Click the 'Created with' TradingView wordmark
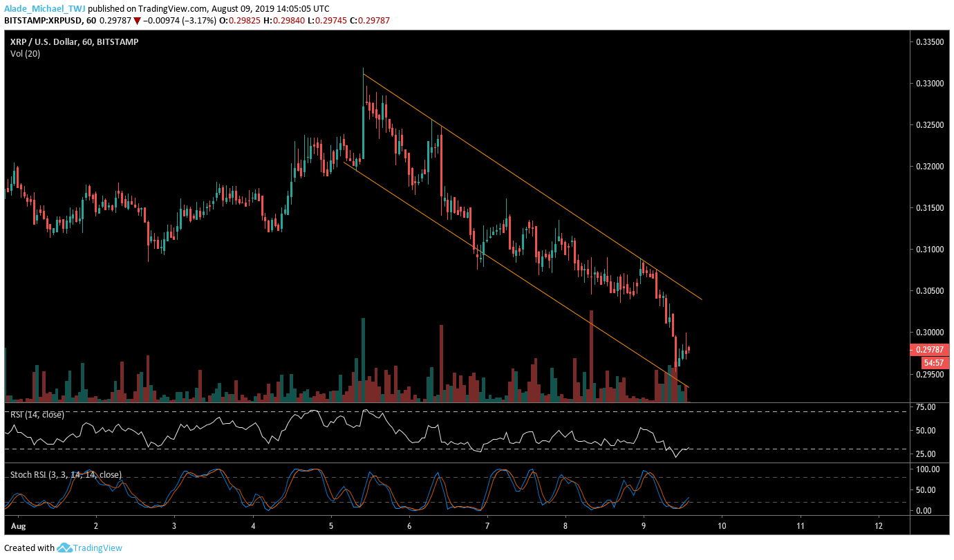 pos(98,548)
